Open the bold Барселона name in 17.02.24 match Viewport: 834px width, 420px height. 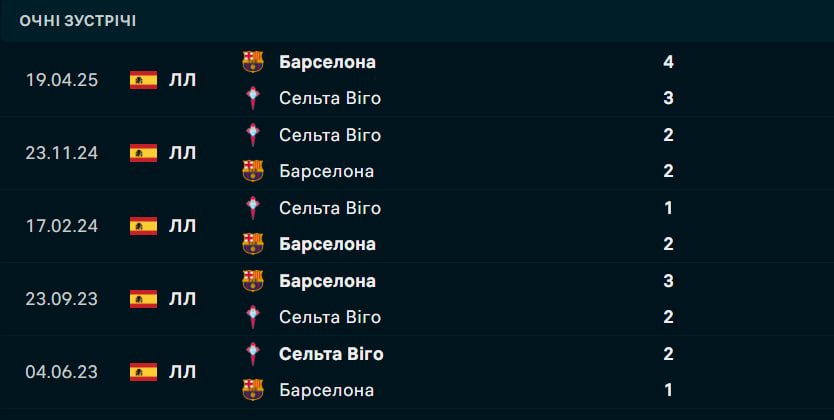point(327,244)
